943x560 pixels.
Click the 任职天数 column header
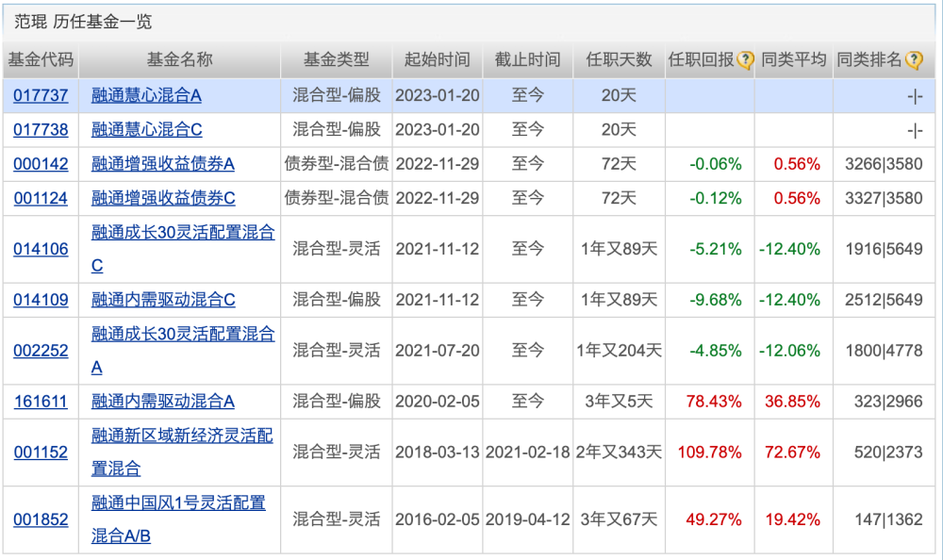[x=619, y=59]
